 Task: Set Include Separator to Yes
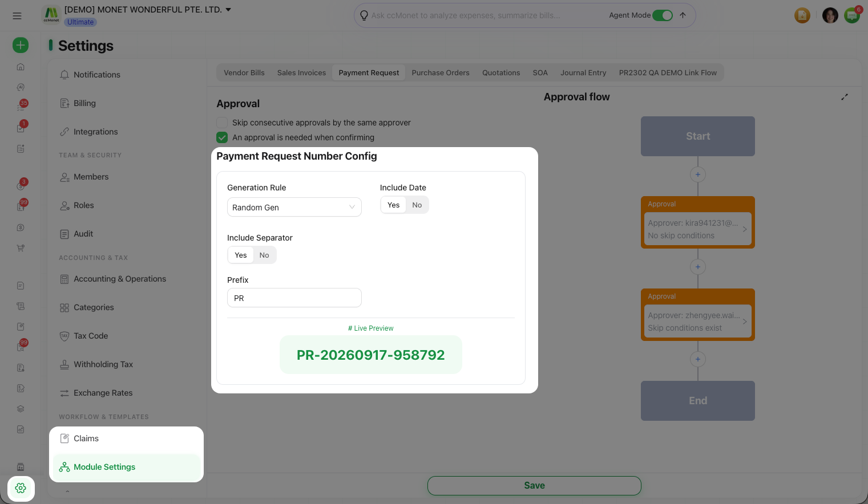tap(241, 255)
